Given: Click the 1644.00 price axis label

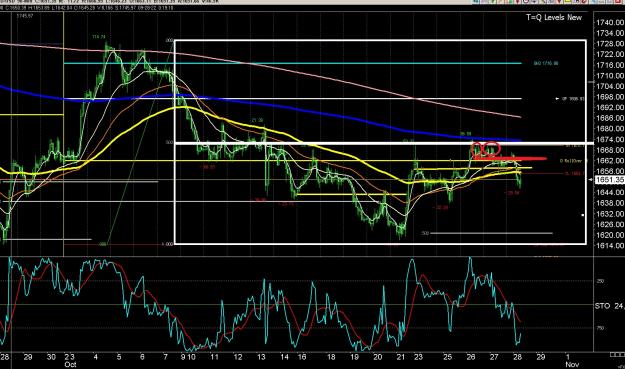Looking at the screenshot, I should point(610,192).
